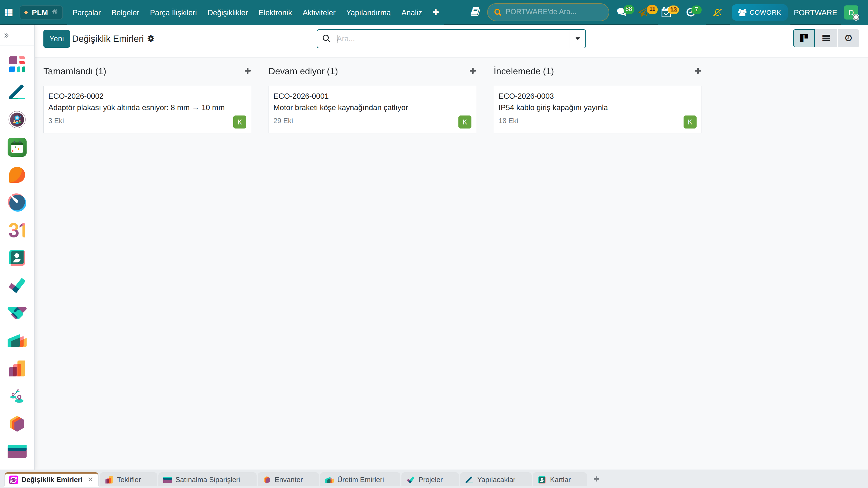
Task: Open the apps grid launcher
Action: [x=9, y=12]
